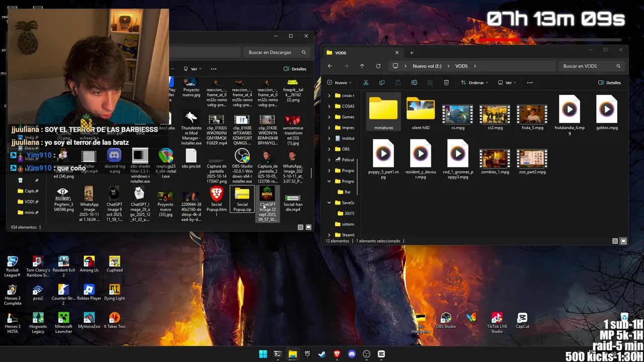The image size is (644, 362).
Task: Open the Ordenar dropdown menu
Action: pos(474,82)
